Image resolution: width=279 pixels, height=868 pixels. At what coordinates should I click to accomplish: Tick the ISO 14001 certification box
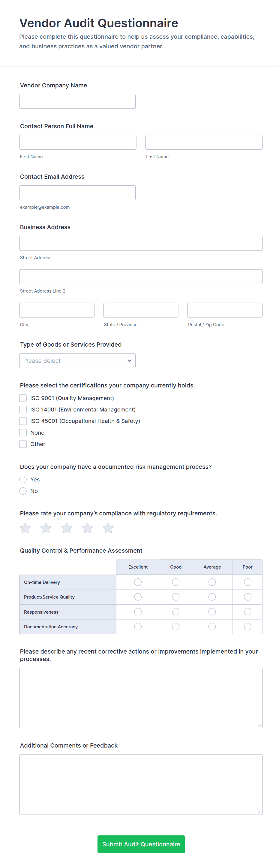pos(23,409)
